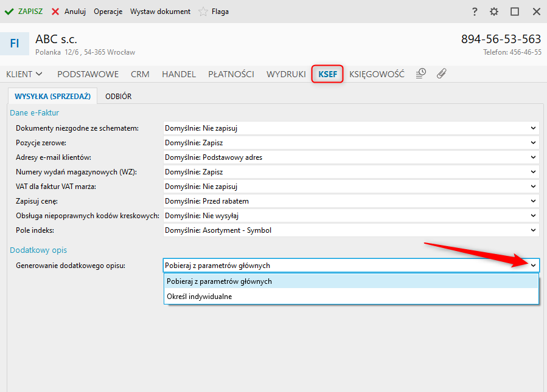Viewport: 547px width, 392px height.
Task: Click the red Anuluj X icon
Action: pyautogui.click(x=55, y=12)
